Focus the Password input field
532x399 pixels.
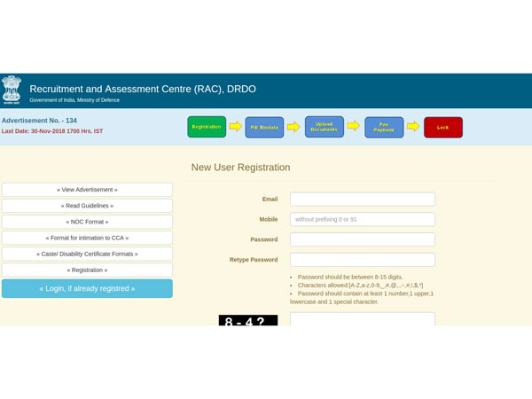point(363,239)
